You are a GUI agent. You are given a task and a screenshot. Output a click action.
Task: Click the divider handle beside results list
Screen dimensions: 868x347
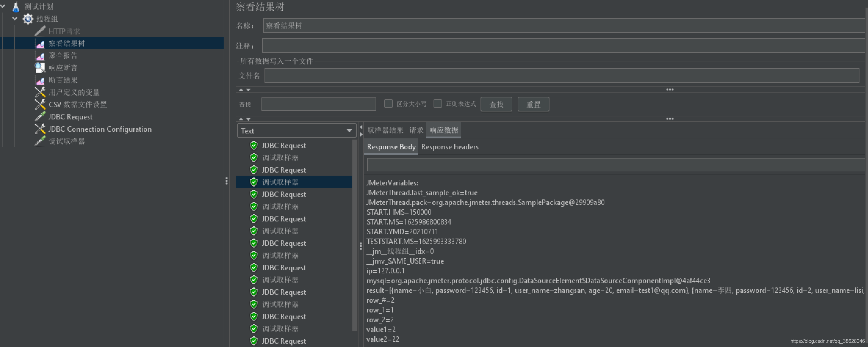(361, 246)
